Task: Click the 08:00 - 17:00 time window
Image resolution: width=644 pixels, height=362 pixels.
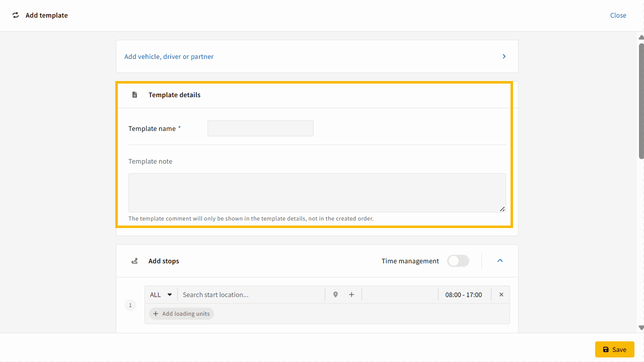Action: [x=463, y=295]
